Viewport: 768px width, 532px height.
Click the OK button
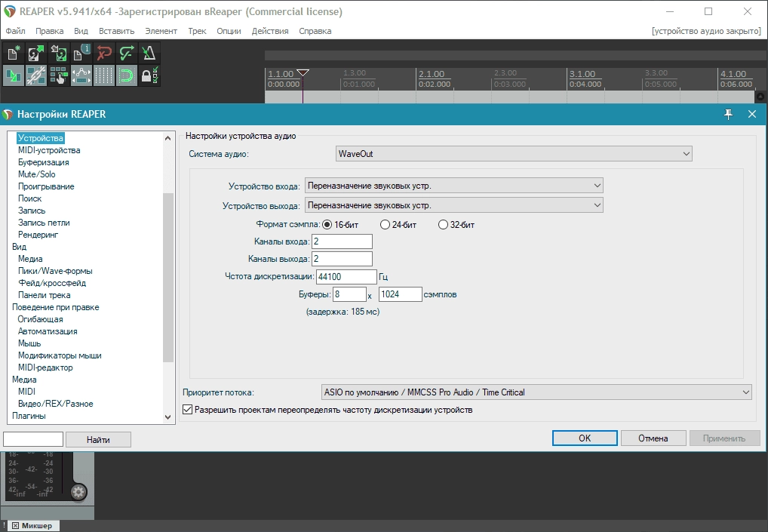[x=585, y=438]
